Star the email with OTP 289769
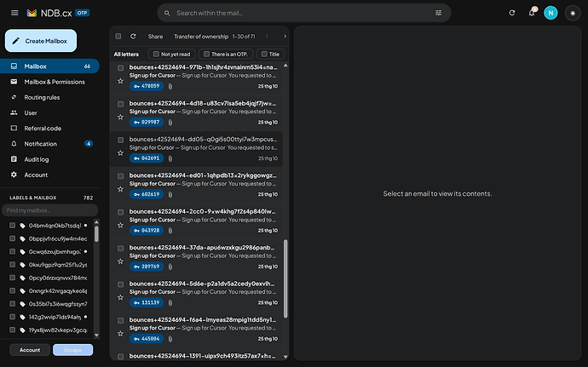Viewport: 588px width, 367px height. 120,261
